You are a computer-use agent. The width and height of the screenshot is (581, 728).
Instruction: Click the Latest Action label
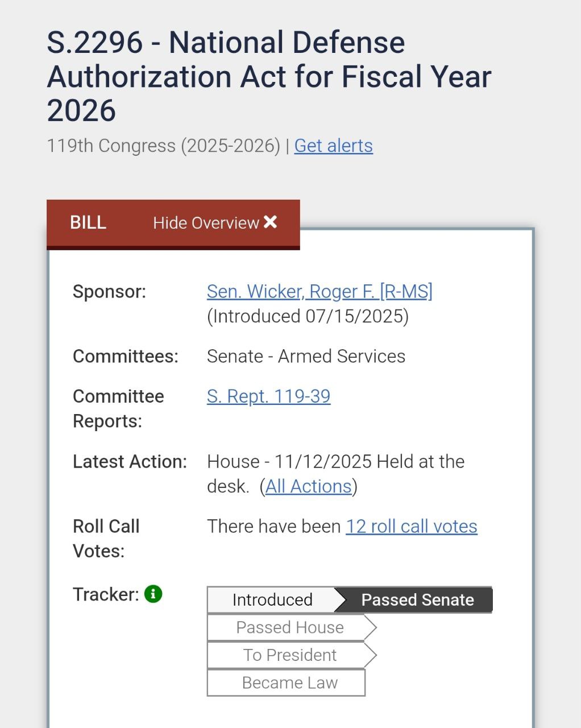tap(130, 462)
